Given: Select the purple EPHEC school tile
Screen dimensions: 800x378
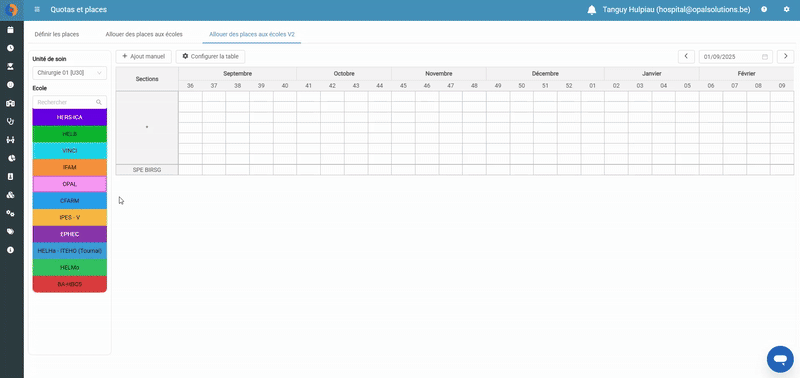Looking at the screenshot, I should [x=69, y=234].
